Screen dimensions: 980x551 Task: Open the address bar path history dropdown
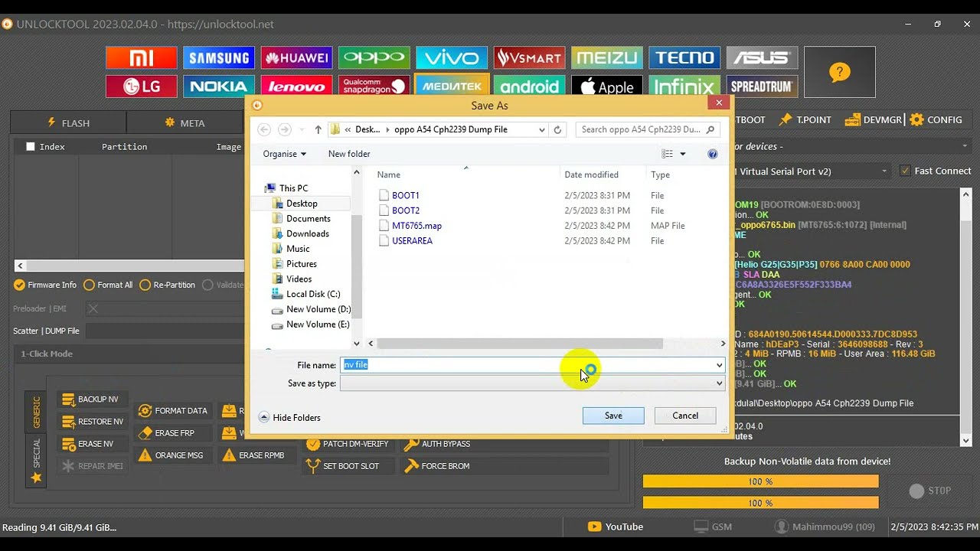click(541, 129)
